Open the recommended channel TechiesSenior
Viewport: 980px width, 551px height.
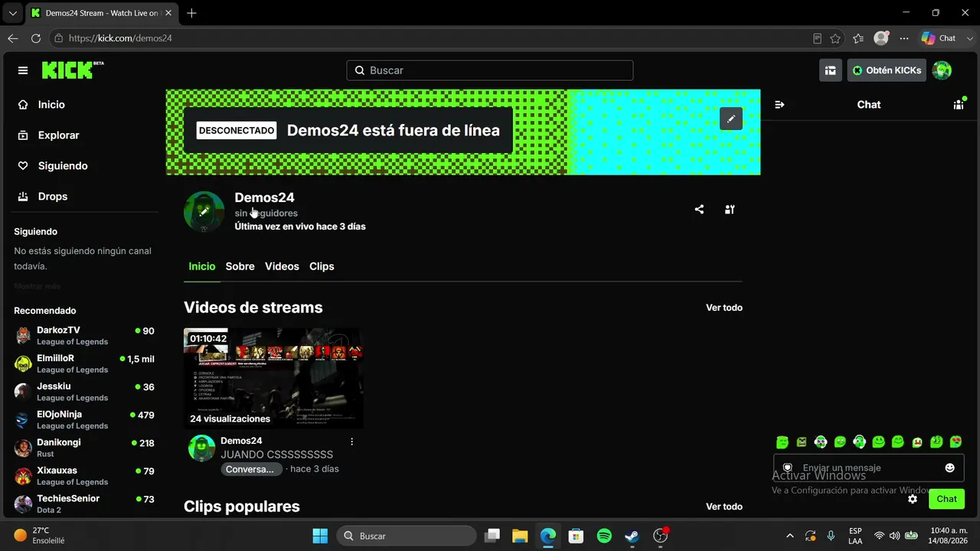[x=85, y=504]
